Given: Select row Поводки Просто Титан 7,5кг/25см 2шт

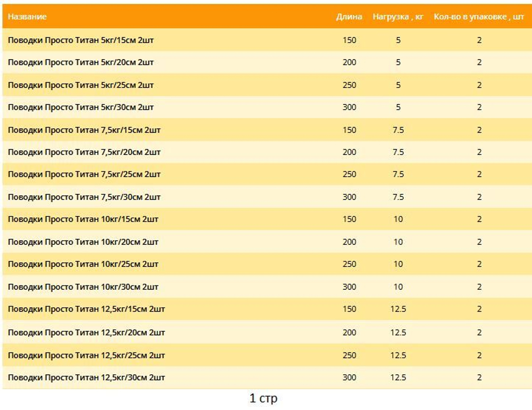Looking at the screenshot, I should (267, 174).
